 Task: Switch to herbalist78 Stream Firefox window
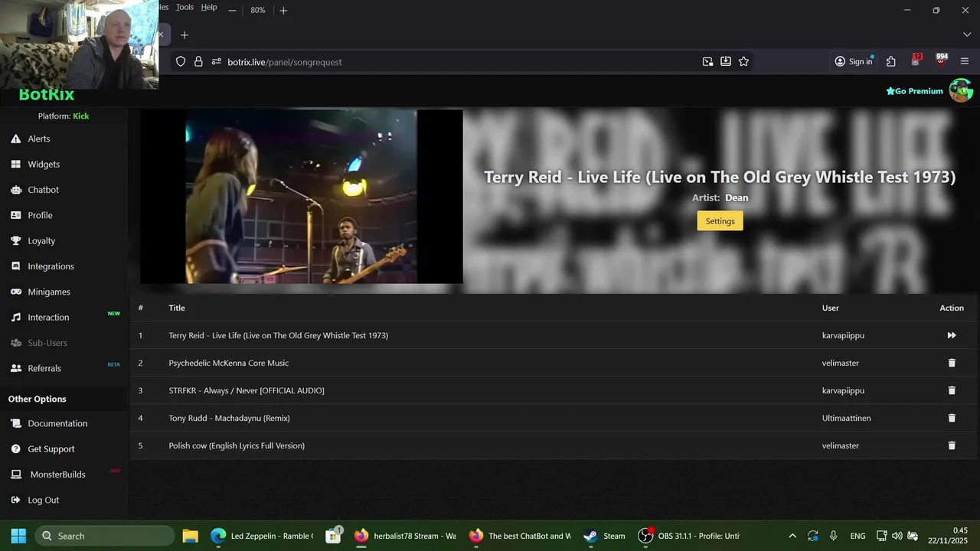click(x=406, y=536)
